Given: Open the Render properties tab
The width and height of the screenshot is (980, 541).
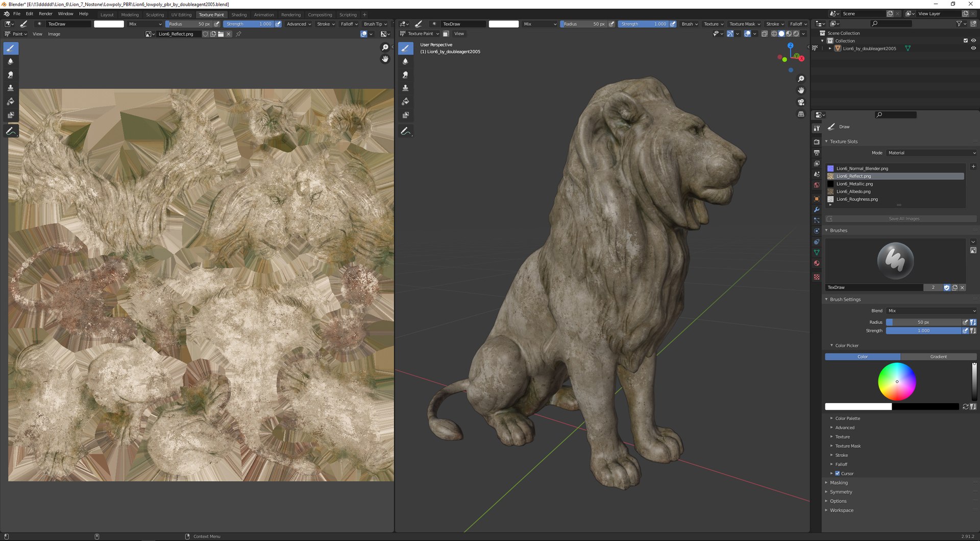Looking at the screenshot, I should coord(817,142).
